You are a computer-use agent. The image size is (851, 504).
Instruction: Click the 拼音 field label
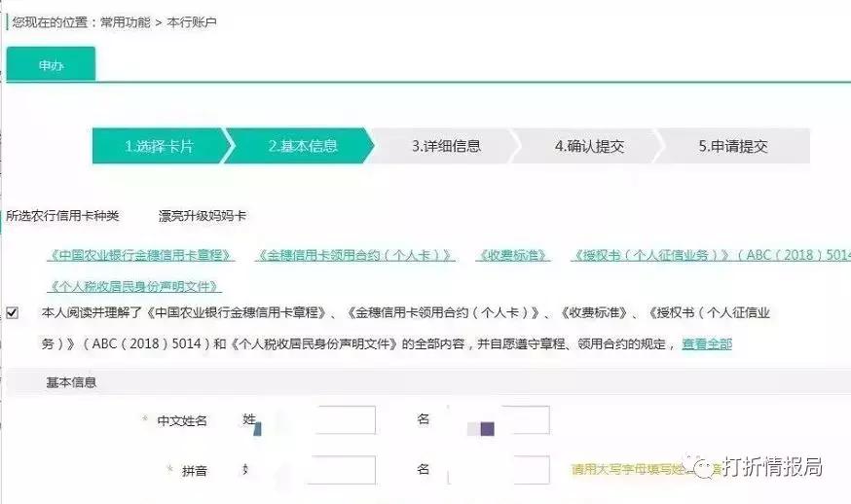[x=195, y=471]
